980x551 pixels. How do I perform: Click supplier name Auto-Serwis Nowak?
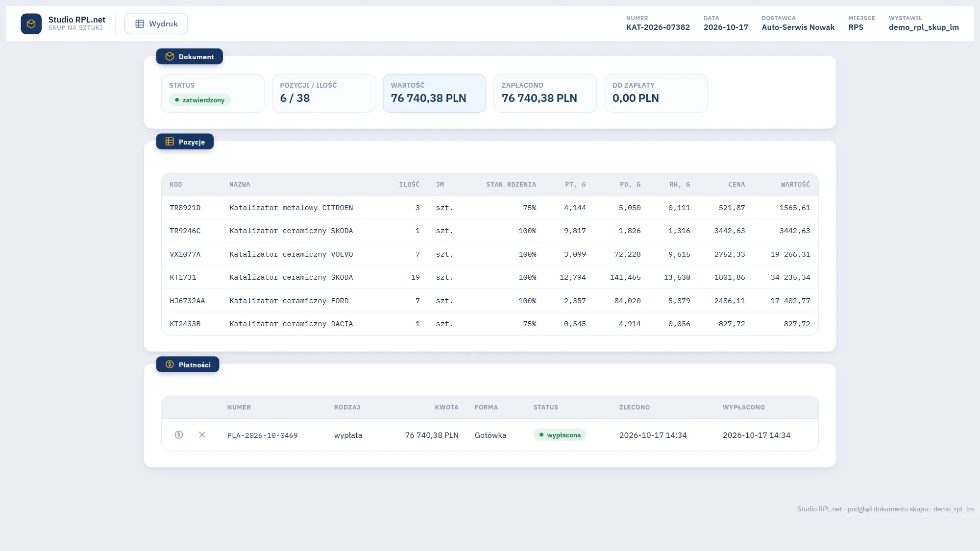click(798, 27)
